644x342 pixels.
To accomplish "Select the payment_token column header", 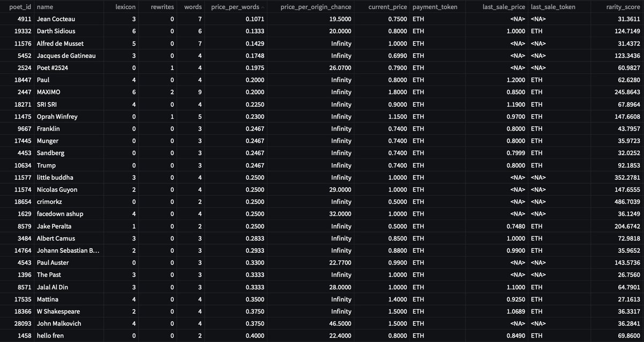I will point(435,7).
